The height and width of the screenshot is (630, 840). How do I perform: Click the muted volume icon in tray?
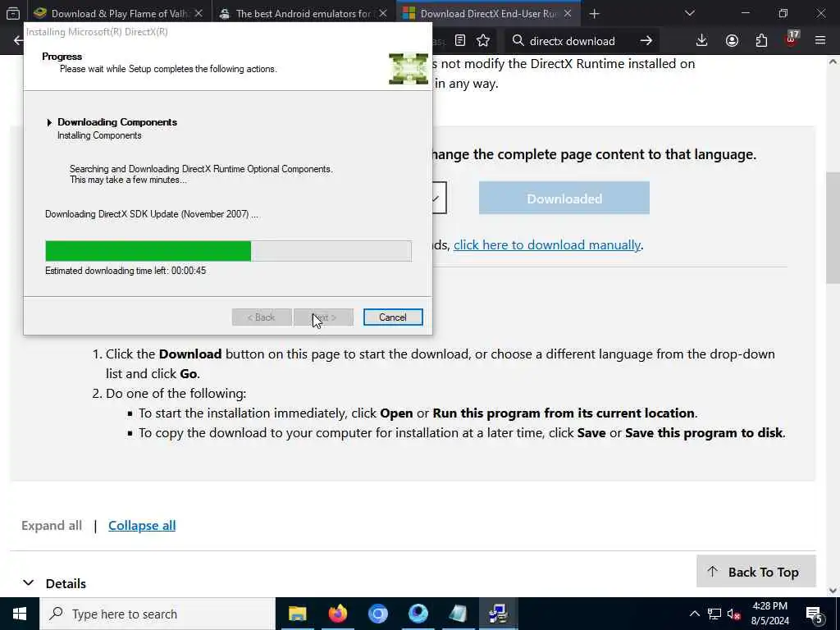pos(733,614)
